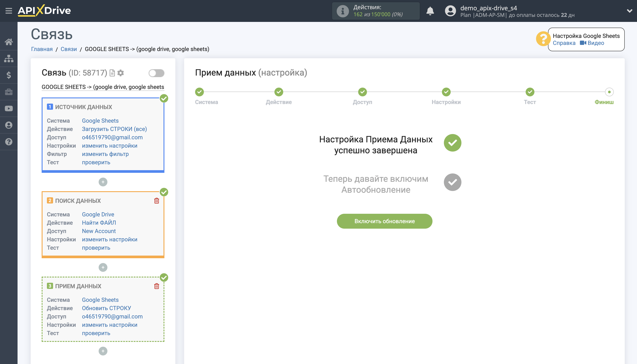Go to the Действие step
The image size is (637, 364).
click(x=279, y=92)
